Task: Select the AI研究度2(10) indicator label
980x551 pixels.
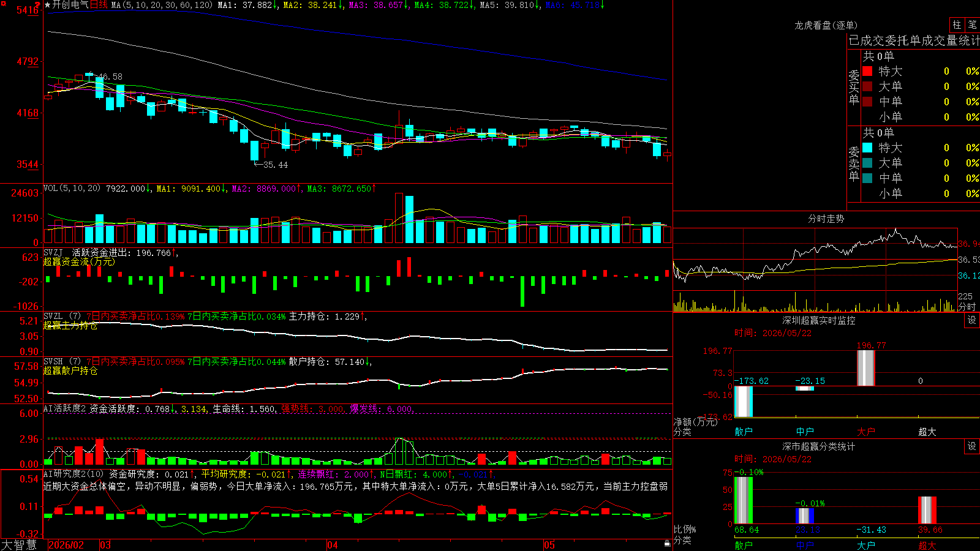Action: [73, 474]
